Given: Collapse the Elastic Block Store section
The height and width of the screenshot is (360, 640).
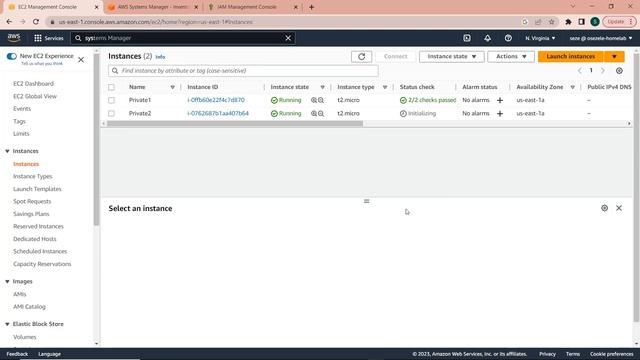Looking at the screenshot, I should (7, 324).
